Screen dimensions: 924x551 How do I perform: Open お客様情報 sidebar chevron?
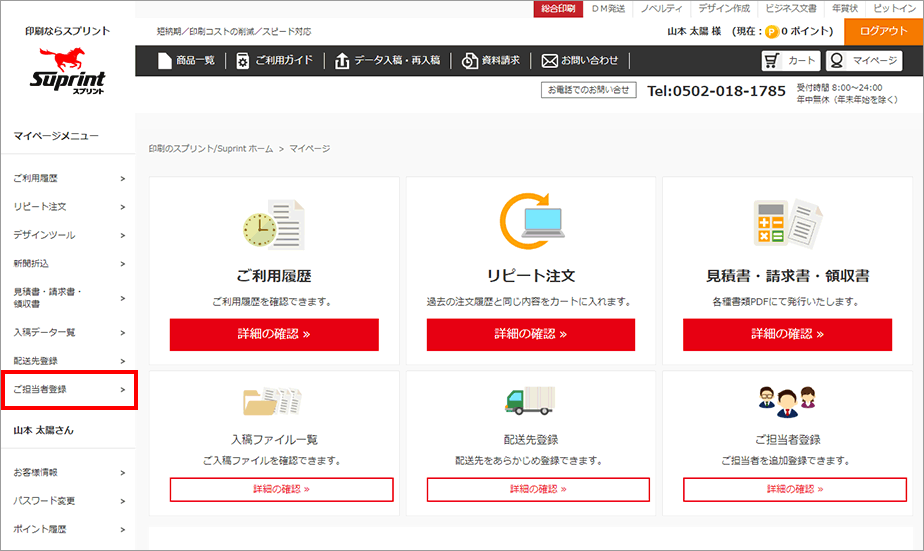tap(123, 473)
